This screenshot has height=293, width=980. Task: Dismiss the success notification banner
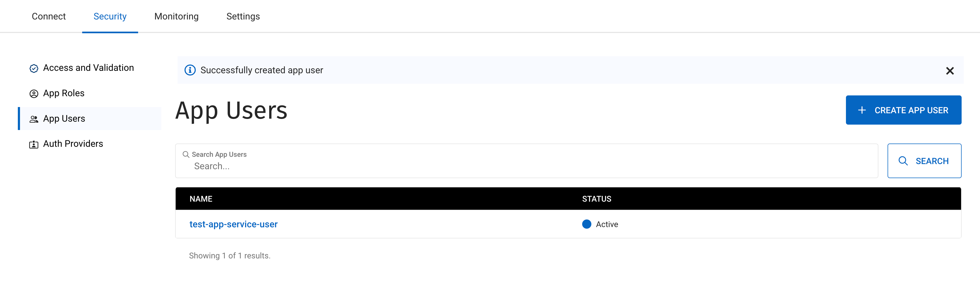tap(950, 71)
